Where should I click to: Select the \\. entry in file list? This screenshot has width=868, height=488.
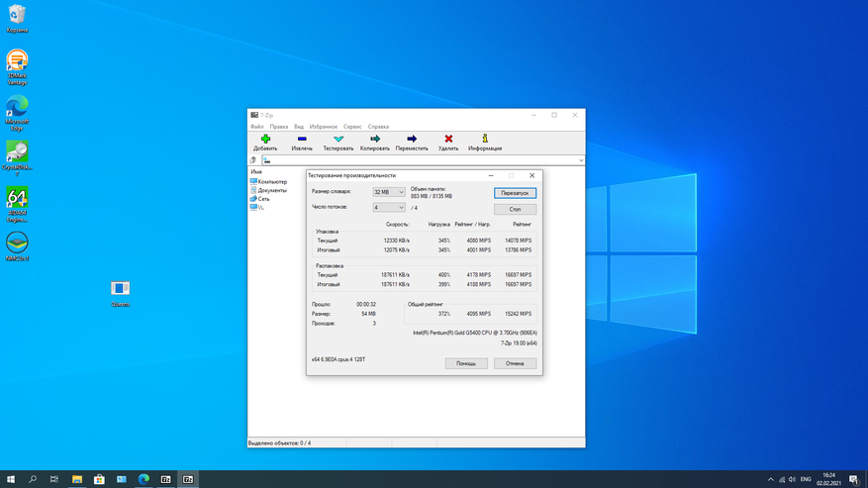click(257, 207)
